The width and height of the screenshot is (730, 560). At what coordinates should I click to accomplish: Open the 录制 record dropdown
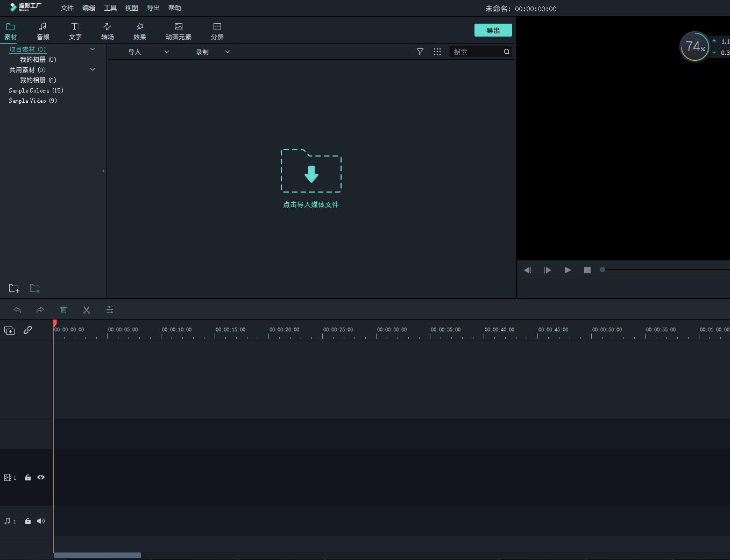coord(212,52)
